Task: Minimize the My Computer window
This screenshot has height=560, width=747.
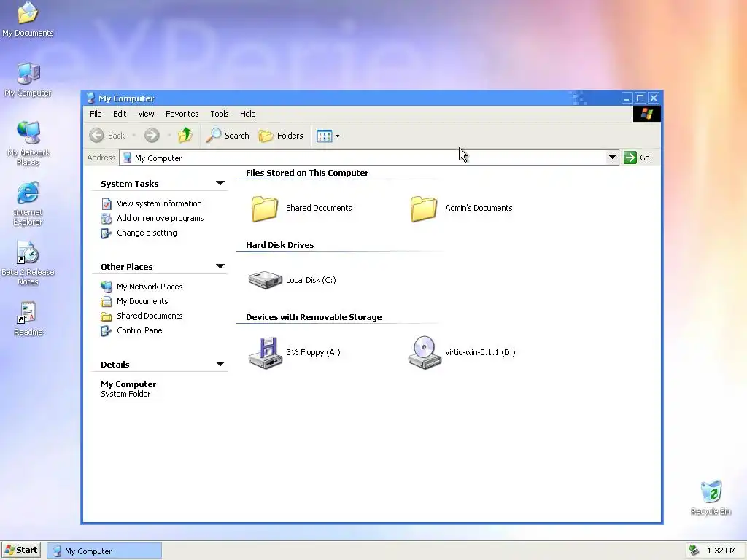Action: pos(627,98)
